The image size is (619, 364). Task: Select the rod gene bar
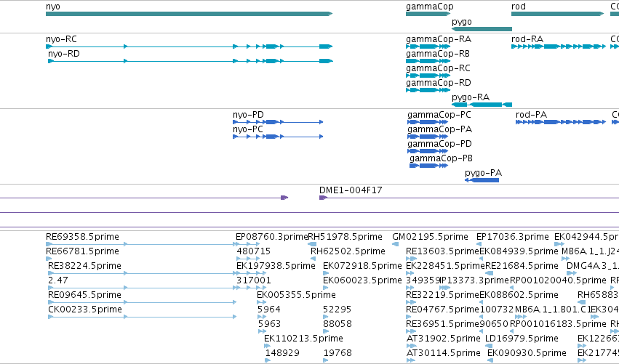[x=557, y=14]
